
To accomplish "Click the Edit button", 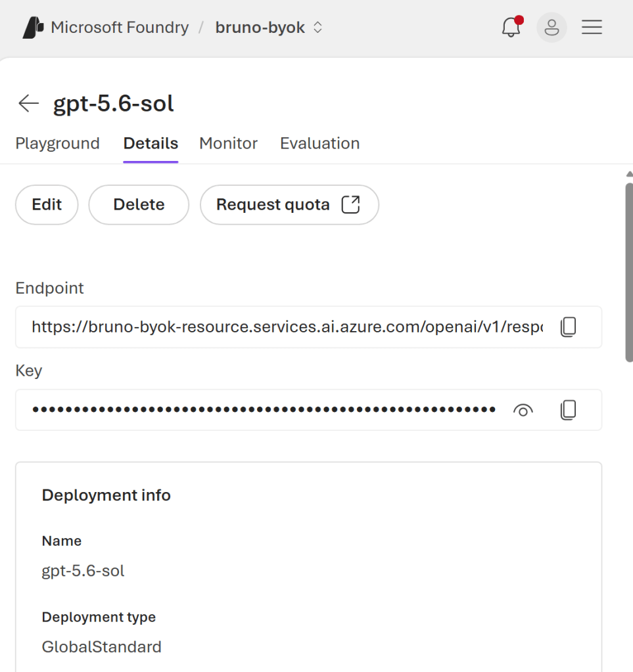I will pos(47,205).
